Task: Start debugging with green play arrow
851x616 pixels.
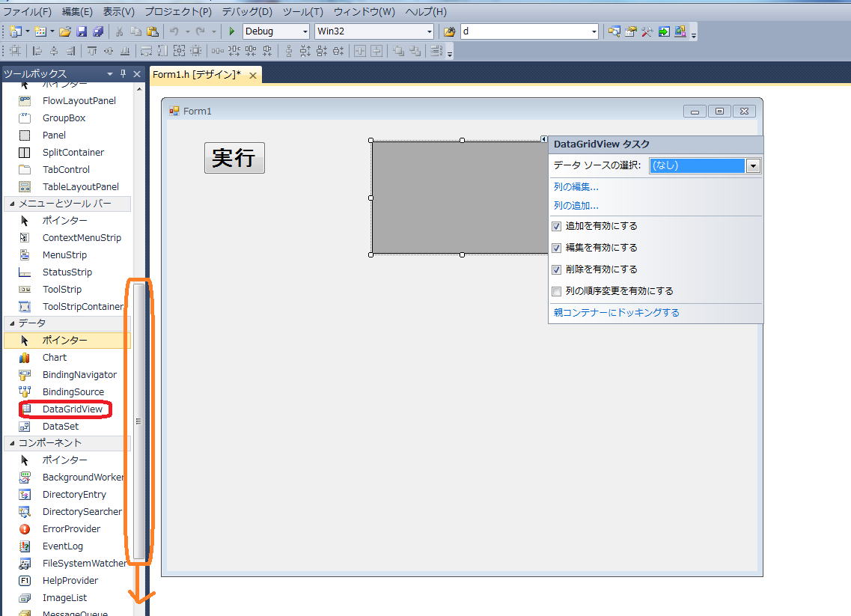Action: tap(232, 31)
